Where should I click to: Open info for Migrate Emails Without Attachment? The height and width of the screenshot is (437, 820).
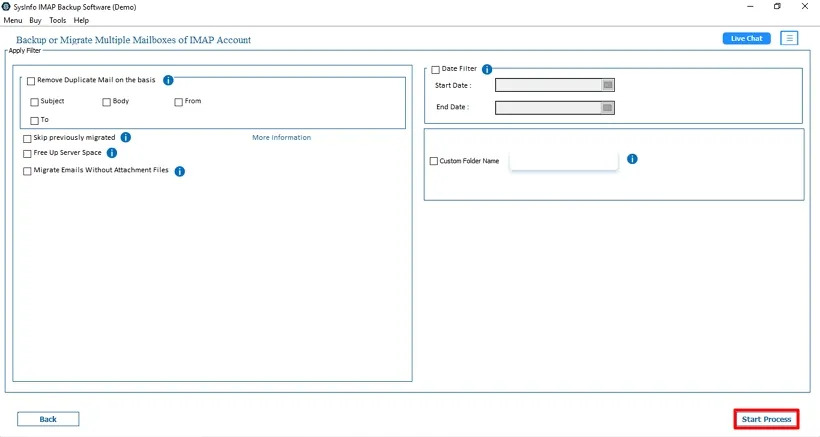pos(179,171)
